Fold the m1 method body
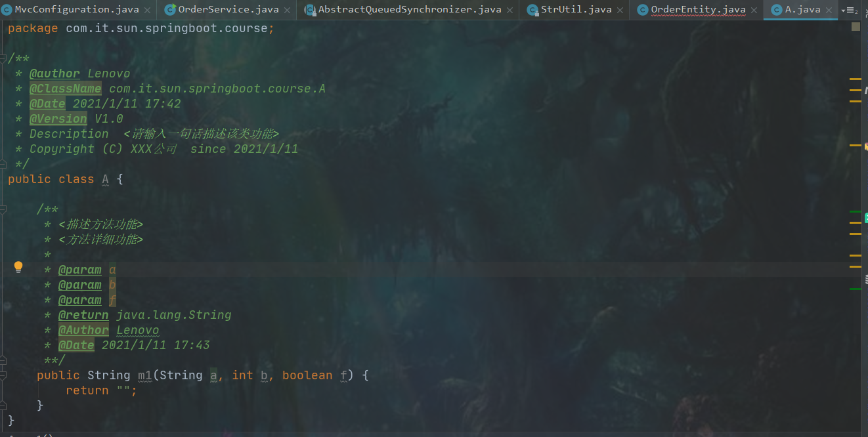 coord(4,375)
